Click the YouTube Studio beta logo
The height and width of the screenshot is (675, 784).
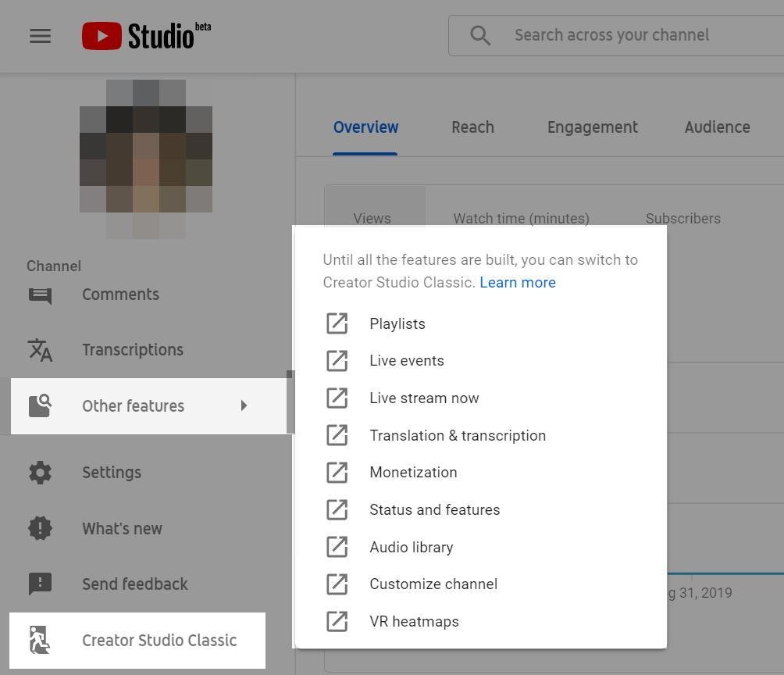click(146, 34)
